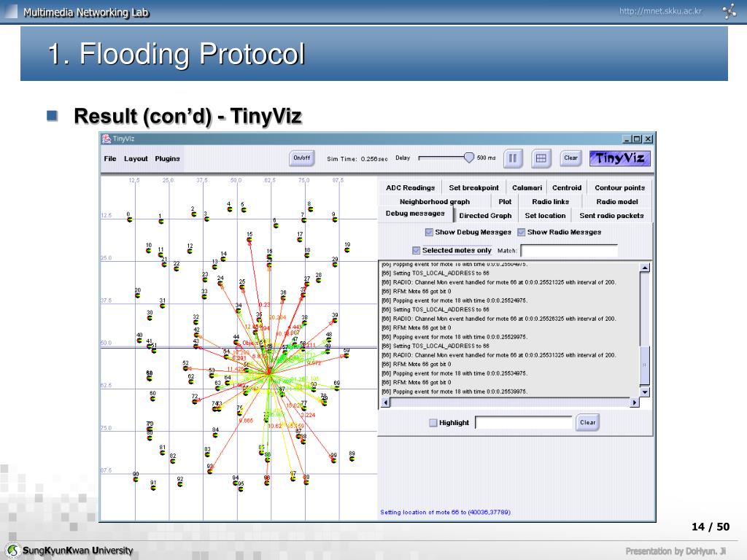Select mote 62 icon in the grid
Viewport: 747px width, 560px height.
[x=191, y=381]
